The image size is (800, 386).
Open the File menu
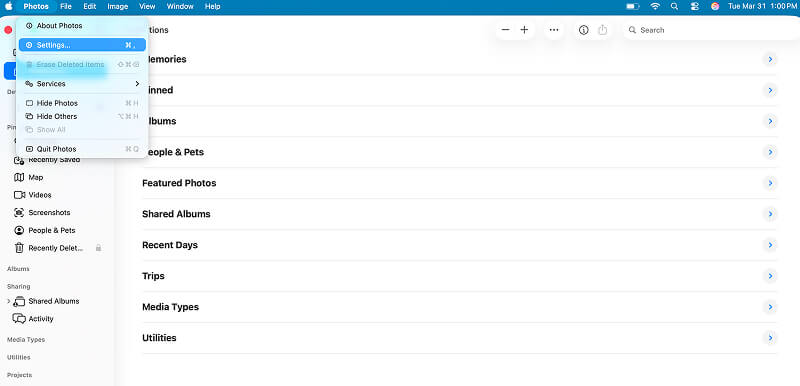point(65,6)
